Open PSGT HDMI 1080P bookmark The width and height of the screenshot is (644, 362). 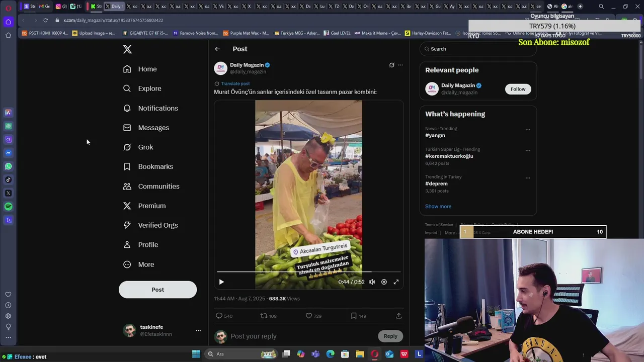tap(45, 33)
